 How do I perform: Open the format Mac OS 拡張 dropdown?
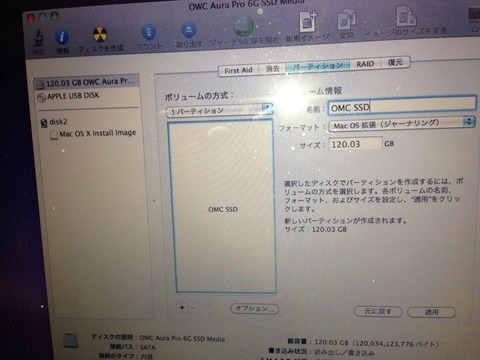402,124
